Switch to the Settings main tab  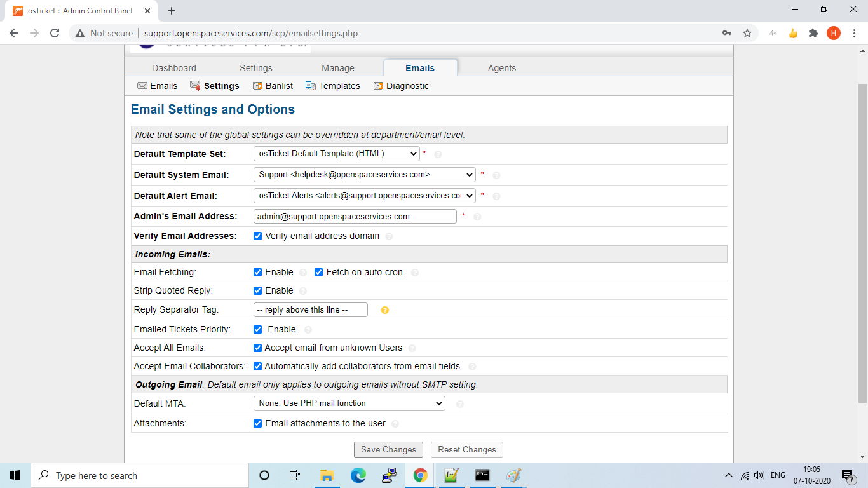pos(256,68)
